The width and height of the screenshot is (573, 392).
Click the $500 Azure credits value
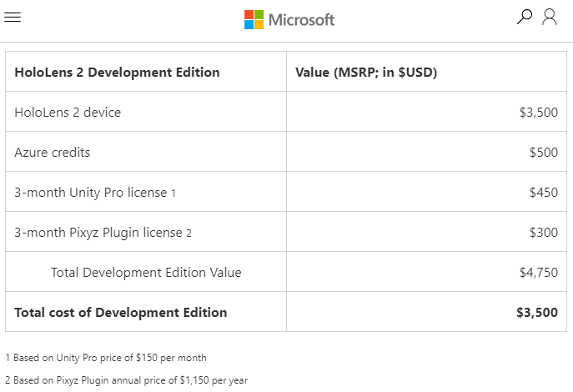[x=543, y=152]
